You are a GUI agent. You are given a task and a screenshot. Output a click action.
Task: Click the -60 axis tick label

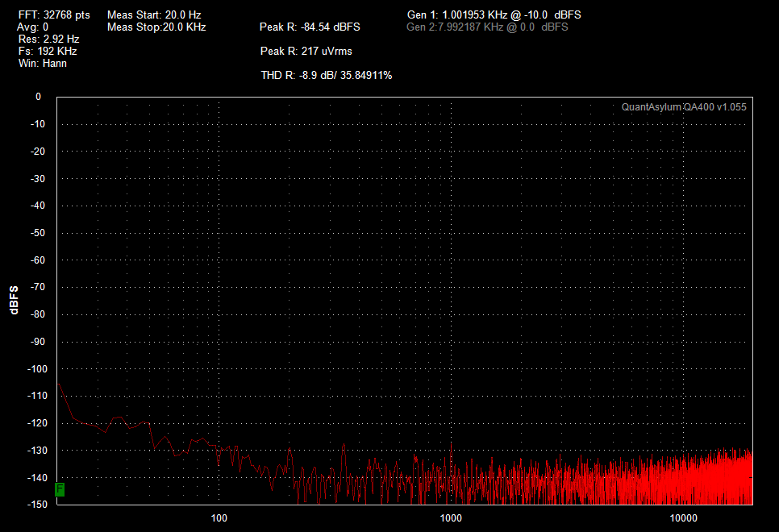click(x=38, y=260)
